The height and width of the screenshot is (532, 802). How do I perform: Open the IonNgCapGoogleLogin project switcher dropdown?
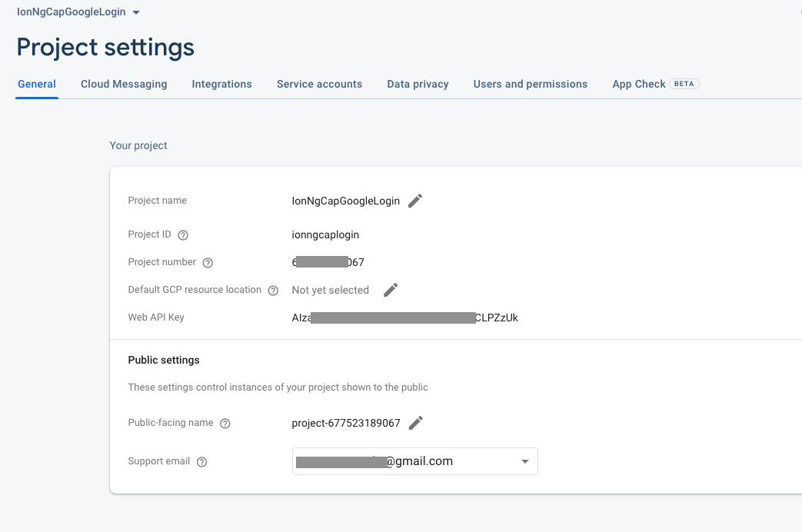(x=78, y=12)
